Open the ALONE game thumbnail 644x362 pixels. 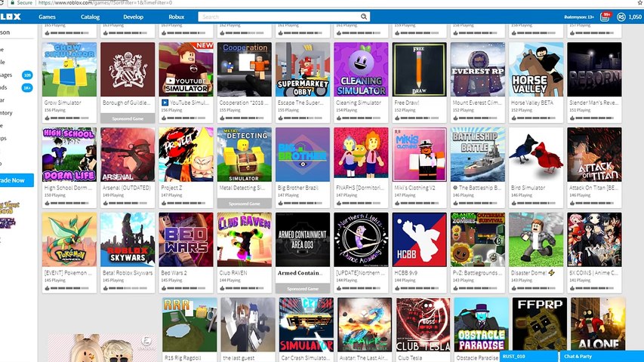click(x=598, y=324)
